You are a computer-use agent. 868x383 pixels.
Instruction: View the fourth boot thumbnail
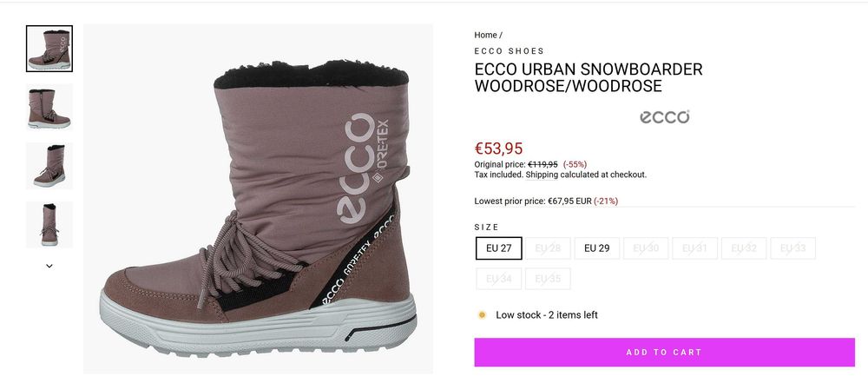pos(49,224)
